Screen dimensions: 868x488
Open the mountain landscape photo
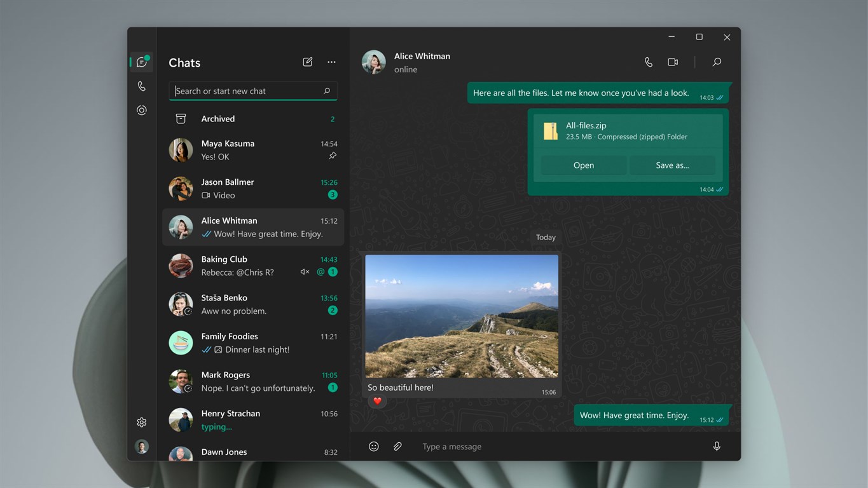click(462, 316)
